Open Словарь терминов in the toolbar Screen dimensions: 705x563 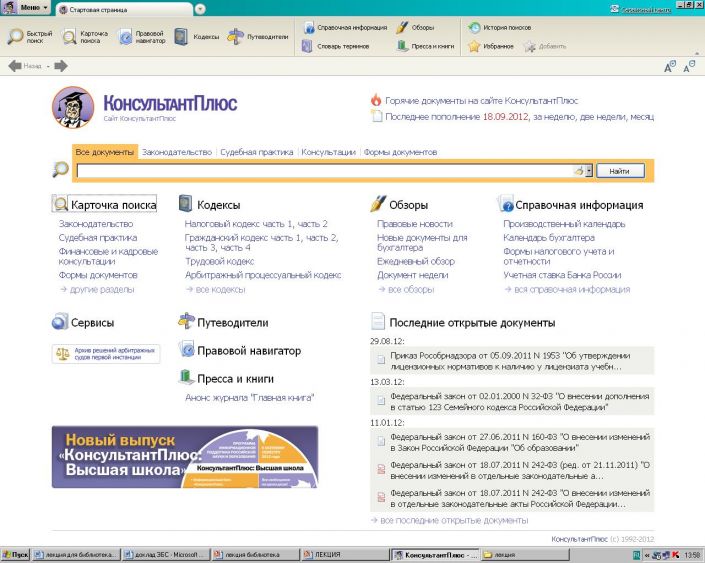point(335,46)
